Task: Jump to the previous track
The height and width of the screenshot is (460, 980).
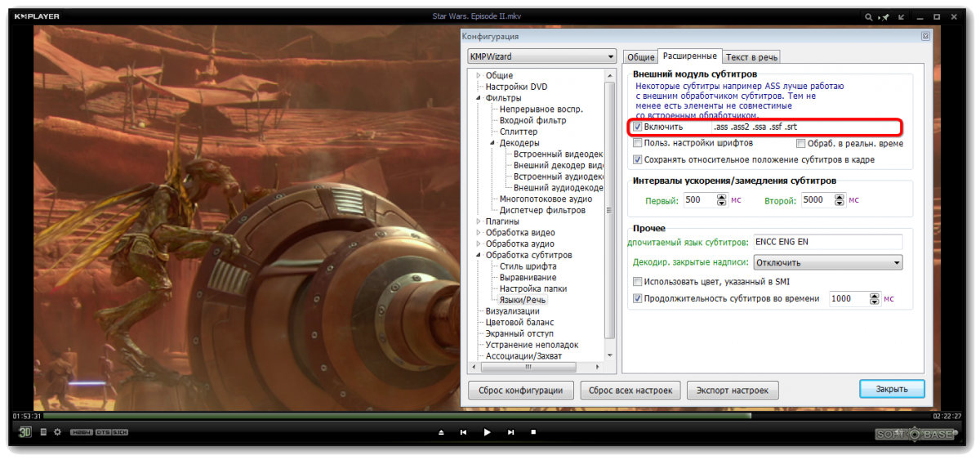Action: point(464,432)
